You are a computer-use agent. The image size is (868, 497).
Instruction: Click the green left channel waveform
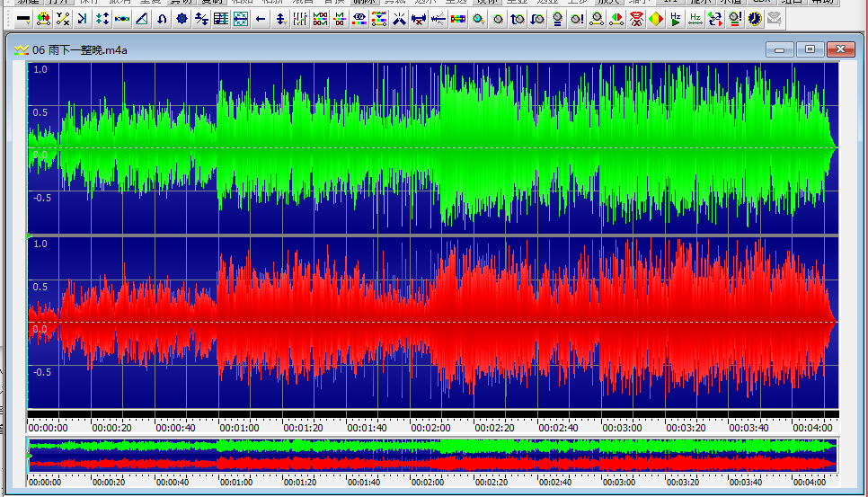point(431,148)
